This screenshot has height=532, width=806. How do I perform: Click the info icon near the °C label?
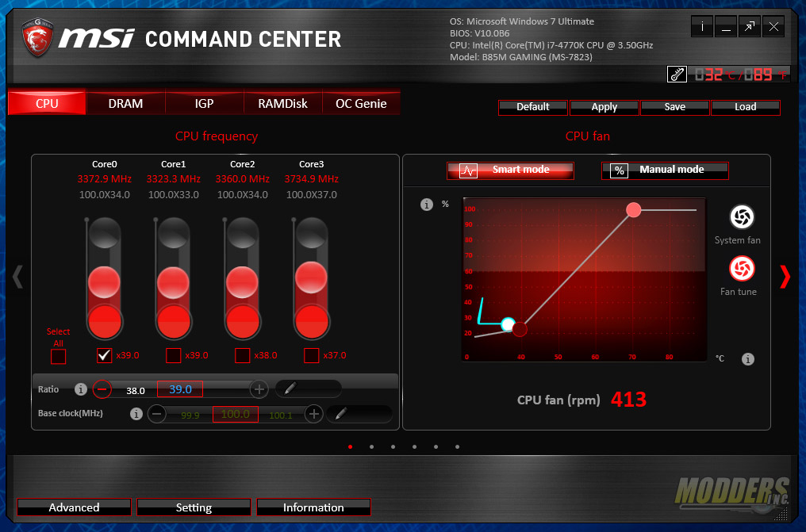tap(747, 358)
